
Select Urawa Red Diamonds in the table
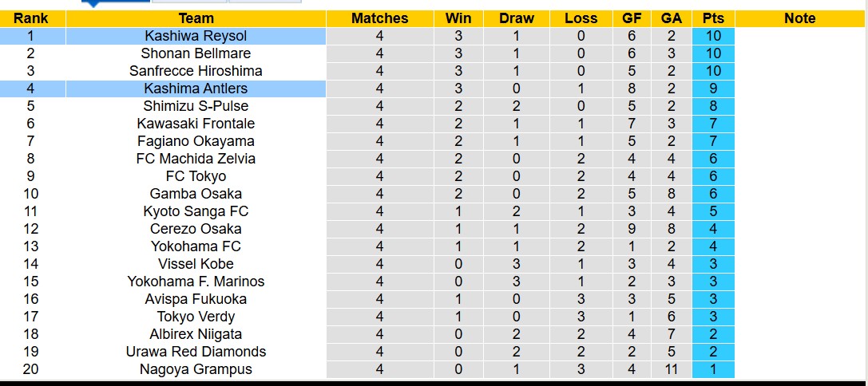tap(196, 352)
